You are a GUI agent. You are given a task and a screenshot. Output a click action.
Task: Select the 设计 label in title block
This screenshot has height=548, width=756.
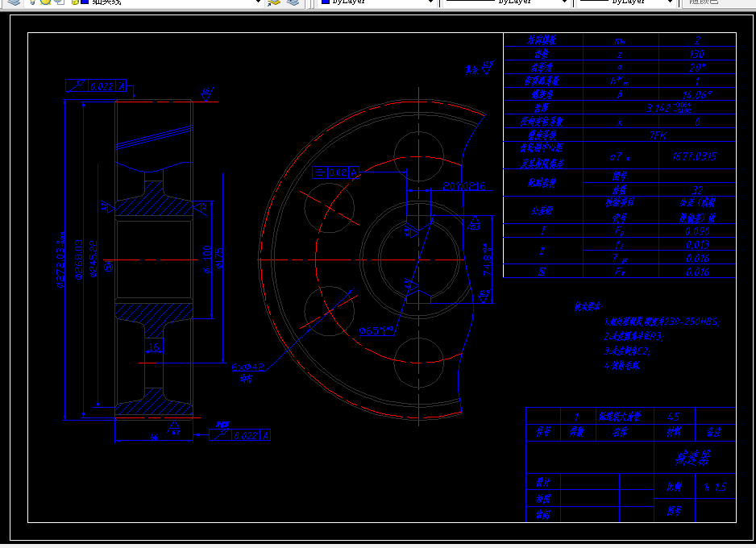coord(543,482)
